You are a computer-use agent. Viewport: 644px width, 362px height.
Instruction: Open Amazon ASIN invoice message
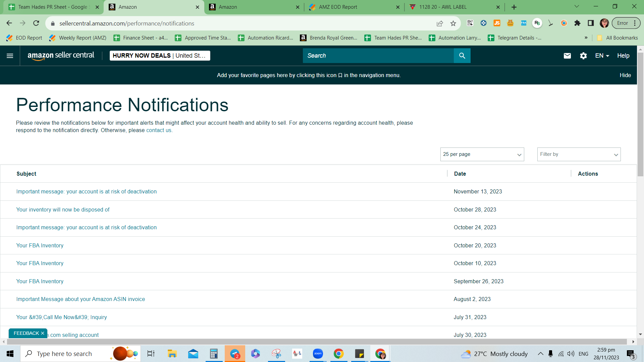[80, 299]
